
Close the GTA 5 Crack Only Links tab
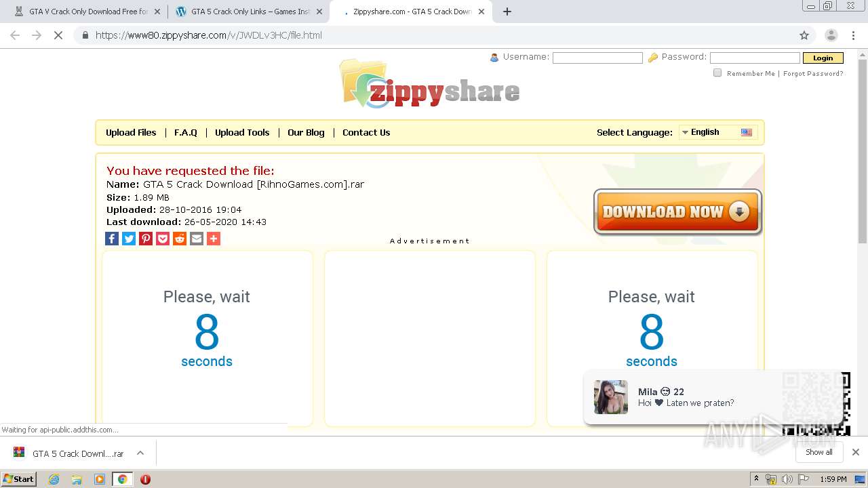[x=319, y=12]
